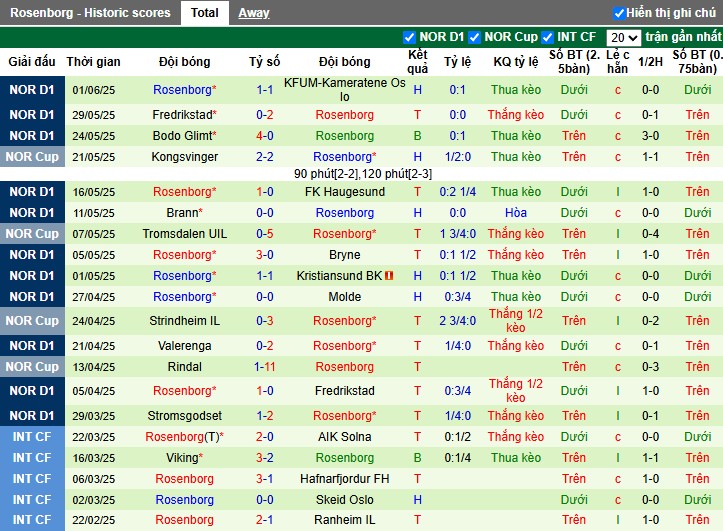Click the 2-2 score against Kongsvinger
Image resolution: width=723 pixels, height=531 pixels.
point(265,157)
